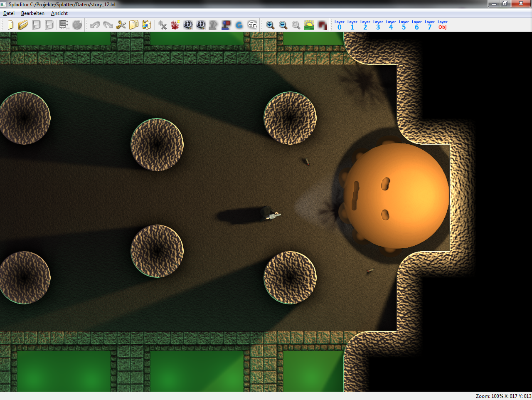Toggle Layer 3 visibility
This screenshot has width=532, height=400.
click(378, 25)
